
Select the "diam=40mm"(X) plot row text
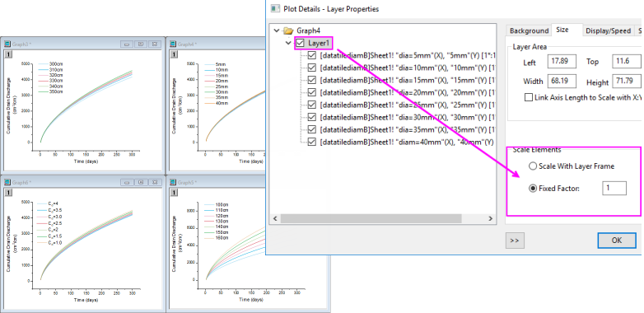coord(408,142)
